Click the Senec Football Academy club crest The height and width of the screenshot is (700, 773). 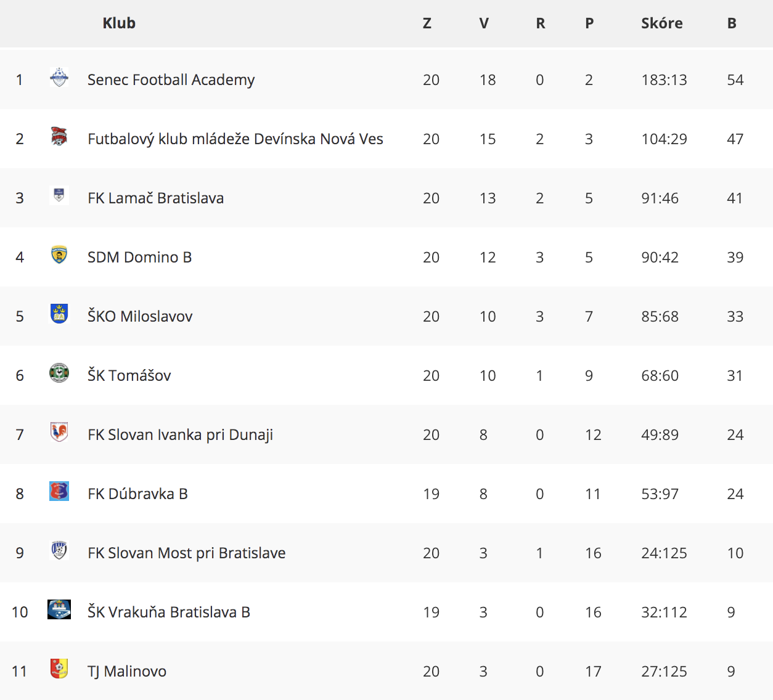[59, 78]
